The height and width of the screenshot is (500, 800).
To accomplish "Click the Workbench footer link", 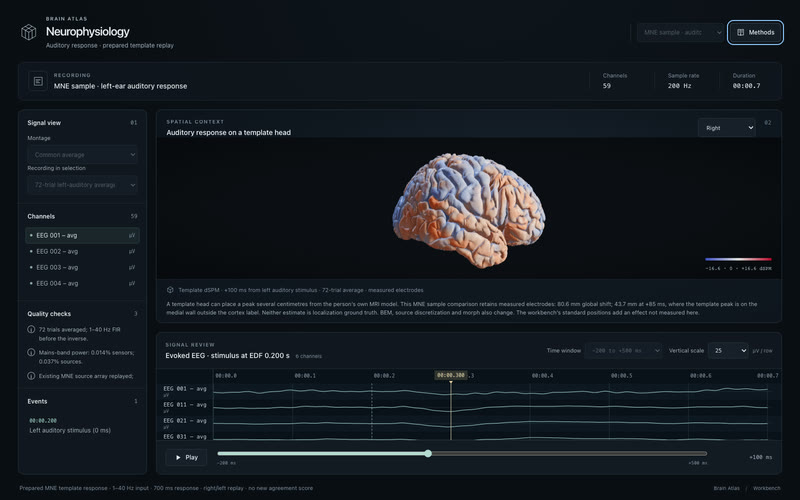I will (x=766, y=488).
